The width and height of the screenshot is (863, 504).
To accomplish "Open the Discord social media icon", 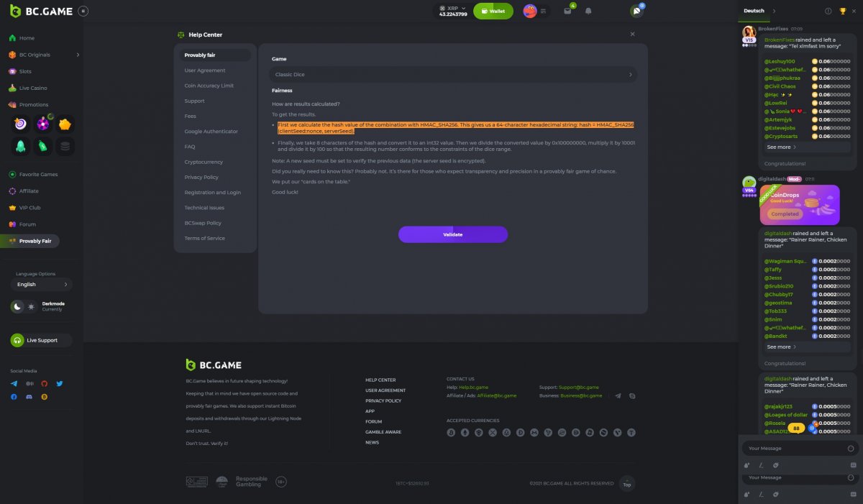I will tap(29, 397).
